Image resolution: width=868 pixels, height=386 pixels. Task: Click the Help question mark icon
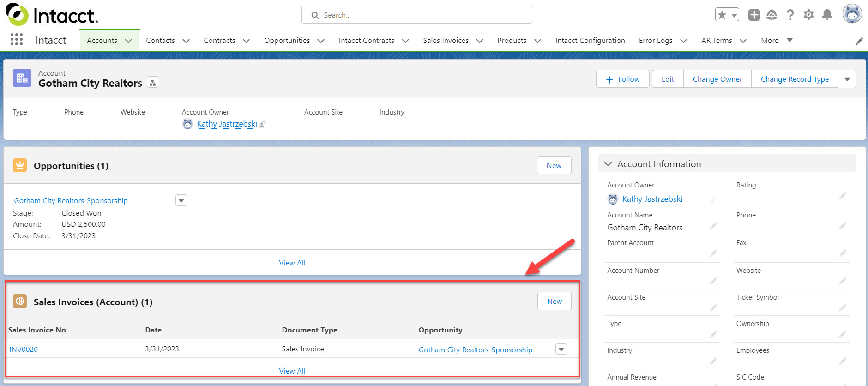click(x=790, y=15)
